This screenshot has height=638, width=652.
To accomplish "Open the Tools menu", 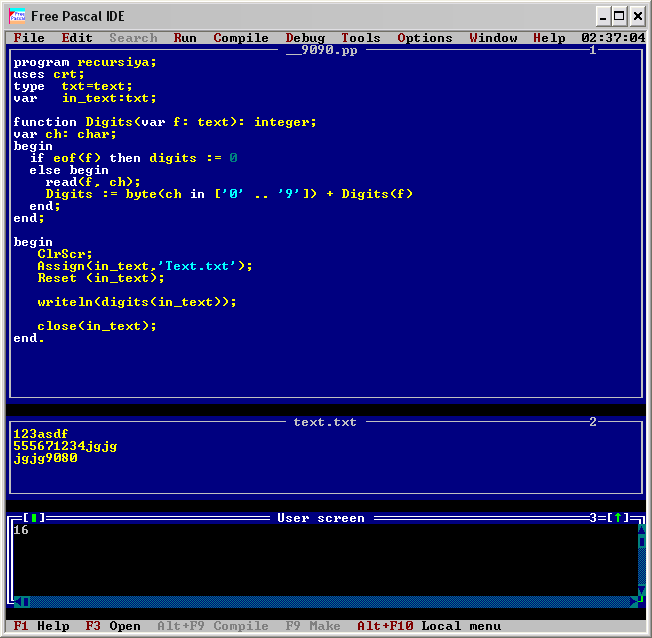I will coord(361,38).
